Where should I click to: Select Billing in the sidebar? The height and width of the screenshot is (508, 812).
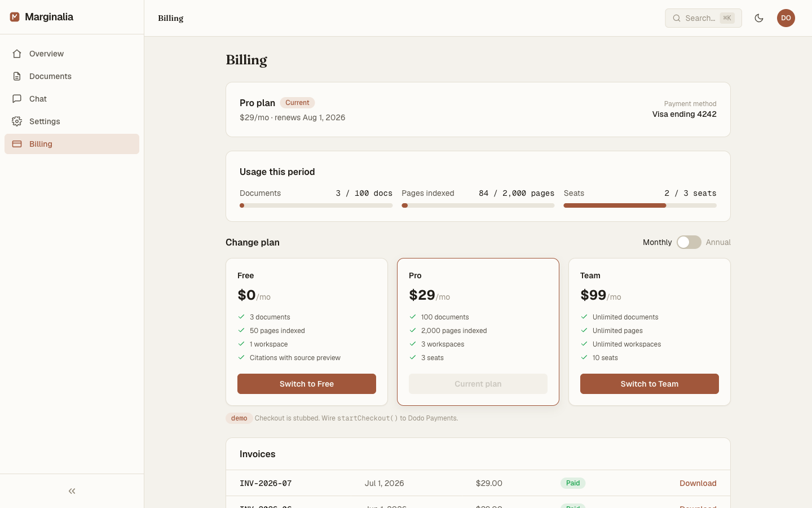click(72, 144)
